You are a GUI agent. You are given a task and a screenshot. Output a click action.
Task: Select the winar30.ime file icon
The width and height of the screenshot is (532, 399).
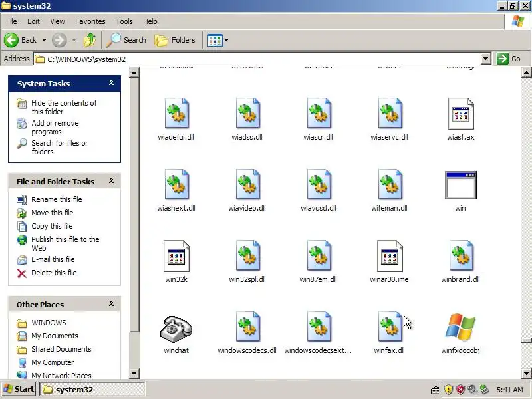pyautogui.click(x=390, y=256)
